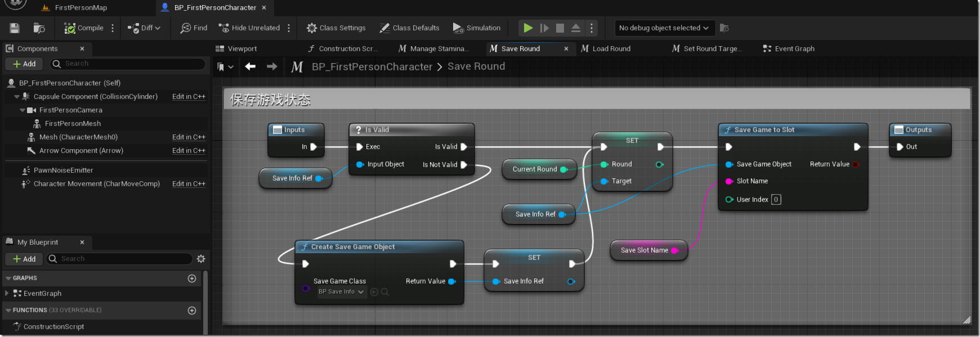Image resolution: width=980 pixels, height=337 pixels.
Task: Open the Diff dropdown
Action: [144, 28]
